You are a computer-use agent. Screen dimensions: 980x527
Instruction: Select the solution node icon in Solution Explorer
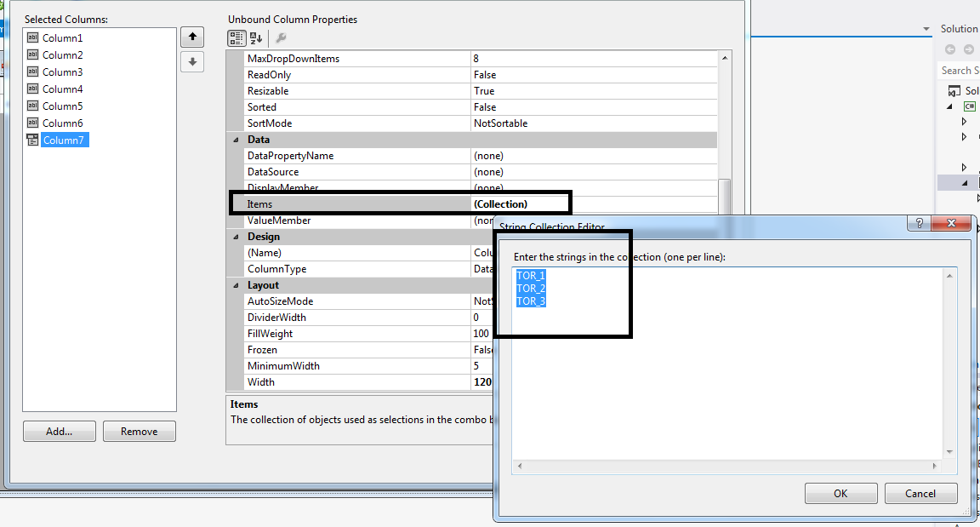click(954, 90)
